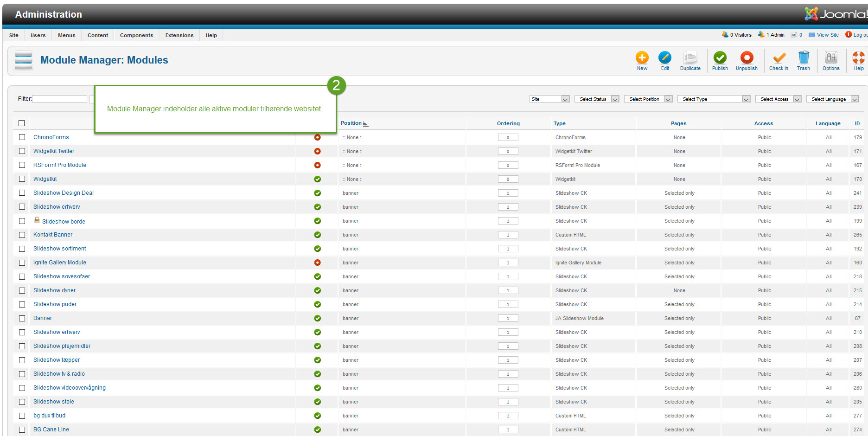This screenshot has height=436, width=868.
Task: Toggle status icon for Ignite Gallery Module
Action: [317, 263]
